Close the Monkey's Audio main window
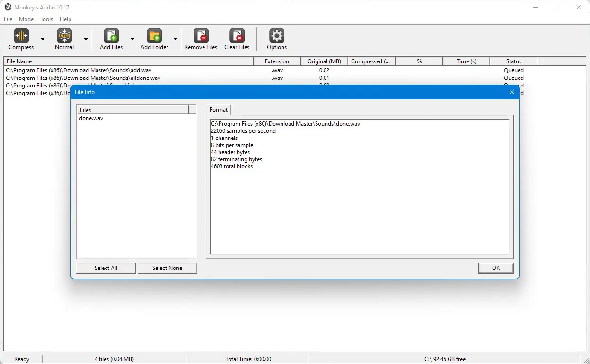590x364 pixels. 579,7
